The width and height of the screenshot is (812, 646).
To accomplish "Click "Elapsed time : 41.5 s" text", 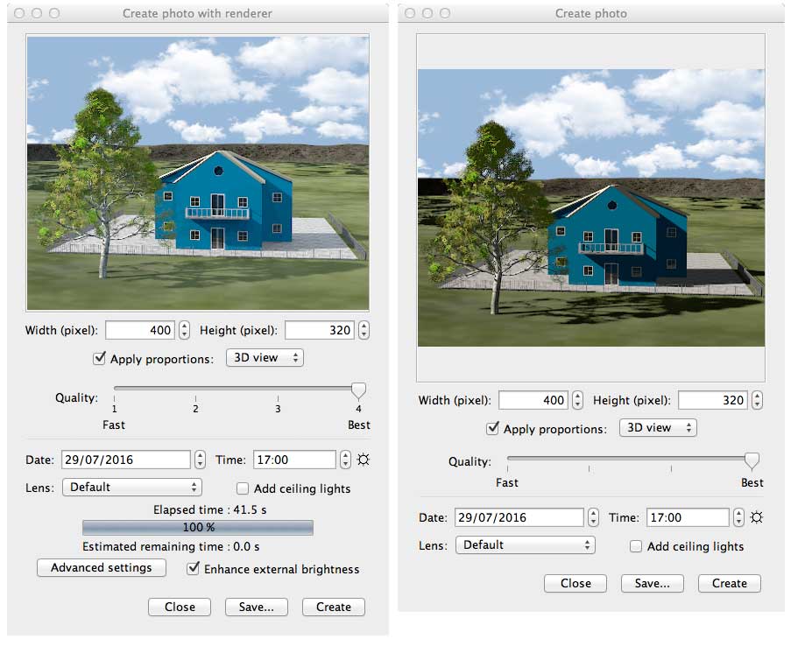I will pos(209,509).
